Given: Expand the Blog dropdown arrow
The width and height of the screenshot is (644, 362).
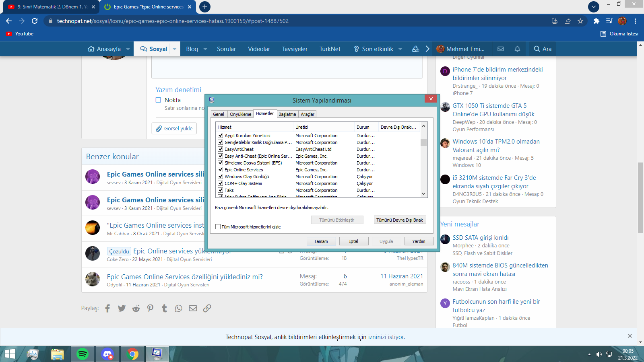Looking at the screenshot, I should pyautogui.click(x=205, y=49).
